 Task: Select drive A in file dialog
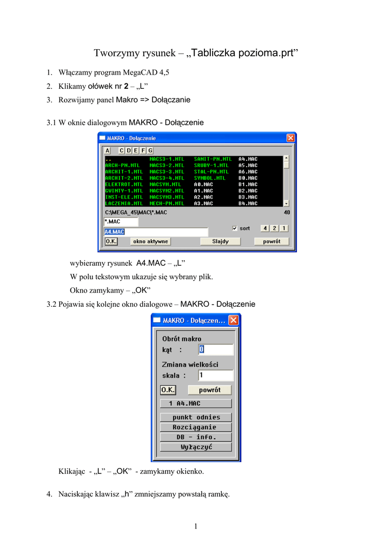(107, 150)
